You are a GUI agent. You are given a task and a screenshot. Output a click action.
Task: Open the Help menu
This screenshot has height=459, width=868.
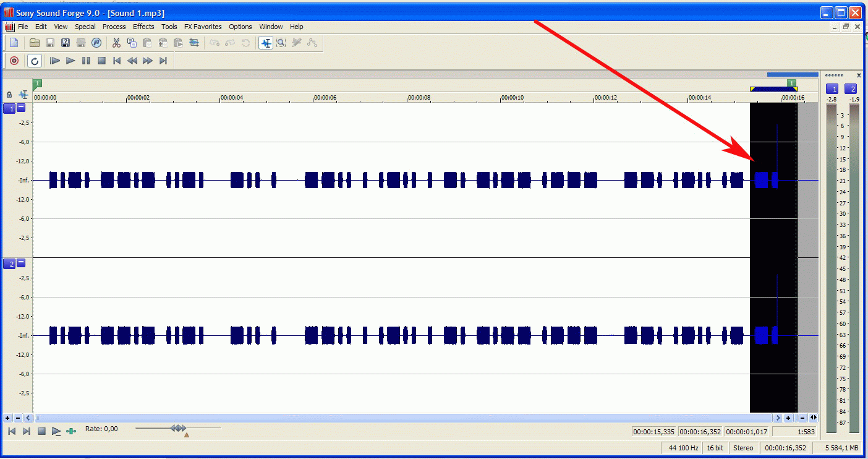[297, 27]
